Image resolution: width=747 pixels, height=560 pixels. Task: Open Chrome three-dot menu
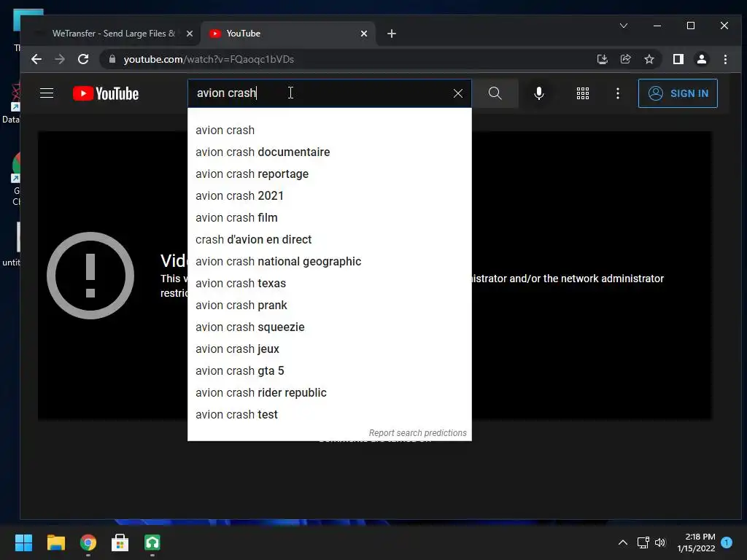tap(725, 59)
